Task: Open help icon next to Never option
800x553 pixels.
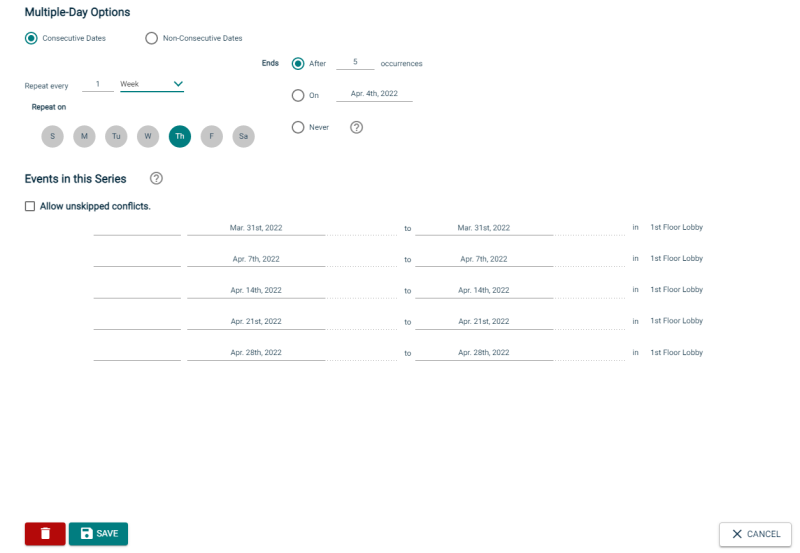Action: pos(357,128)
